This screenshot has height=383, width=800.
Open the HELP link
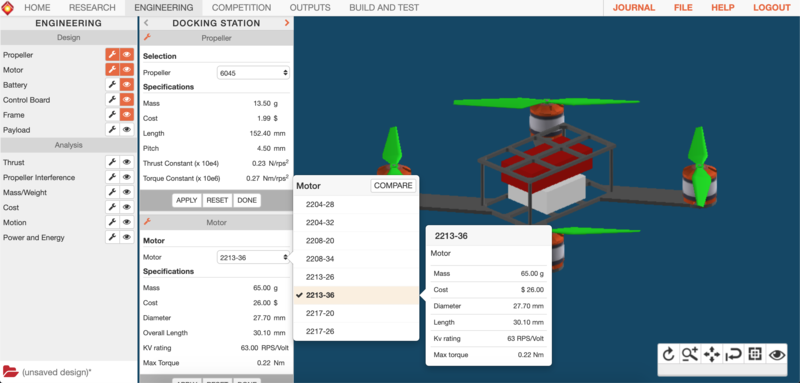pos(723,8)
